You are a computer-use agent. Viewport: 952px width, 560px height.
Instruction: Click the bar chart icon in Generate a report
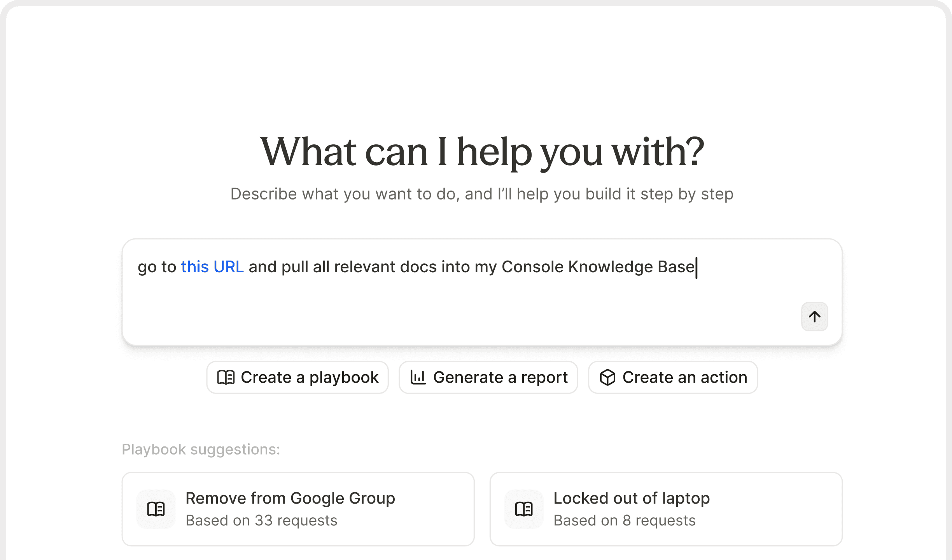click(x=418, y=377)
